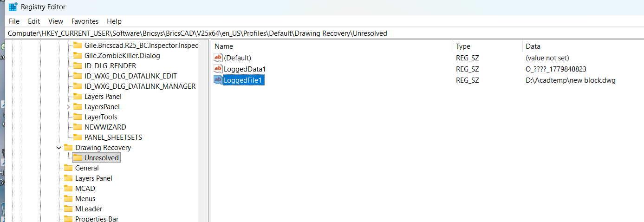The height and width of the screenshot is (222, 644).
Task: Click the Registry Editor app icon in title bar
Action: point(13,7)
